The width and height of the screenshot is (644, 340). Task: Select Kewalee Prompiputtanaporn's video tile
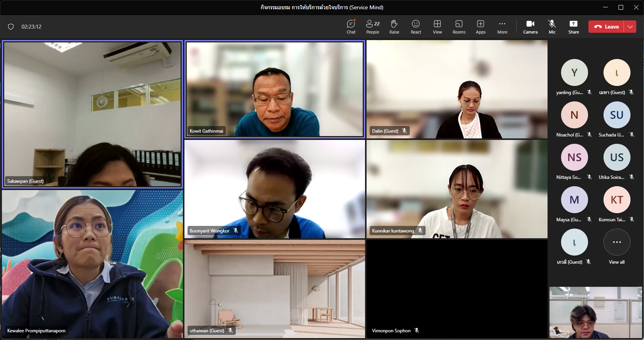[x=92, y=264]
